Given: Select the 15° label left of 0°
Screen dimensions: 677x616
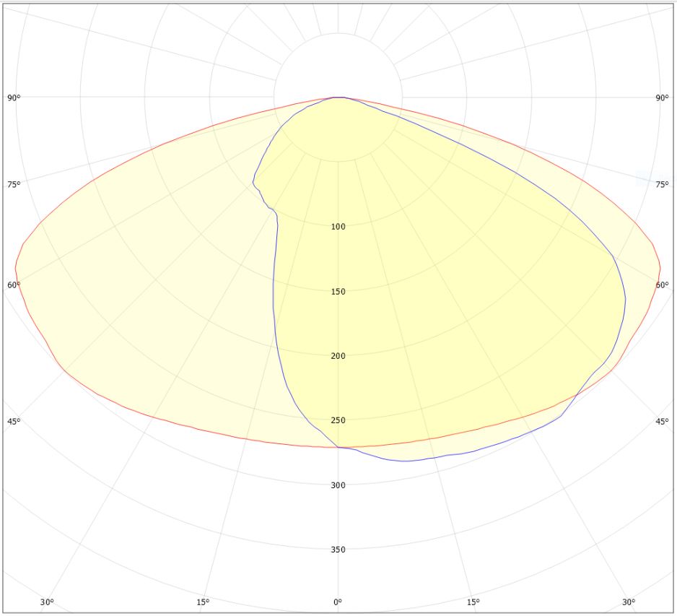Looking at the screenshot, I should (x=203, y=602).
